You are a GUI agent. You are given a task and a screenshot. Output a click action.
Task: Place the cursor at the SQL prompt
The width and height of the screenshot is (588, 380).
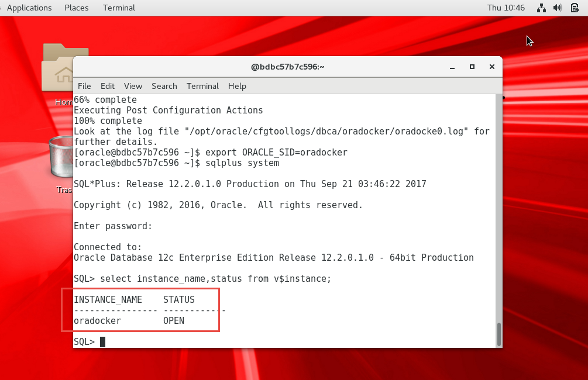click(102, 341)
